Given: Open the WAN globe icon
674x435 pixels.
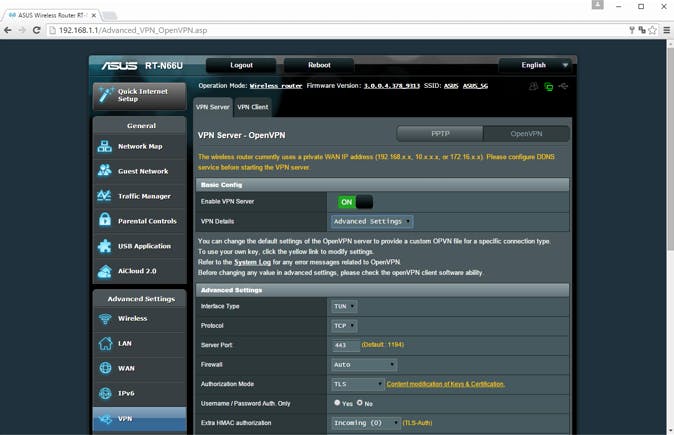Looking at the screenshot, I should [x=104, y=368].
